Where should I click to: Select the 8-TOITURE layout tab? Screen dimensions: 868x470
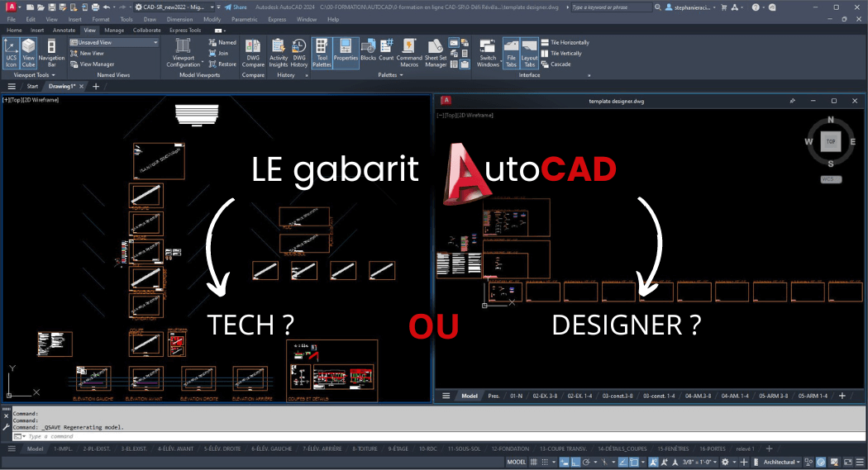coord(365,449)
